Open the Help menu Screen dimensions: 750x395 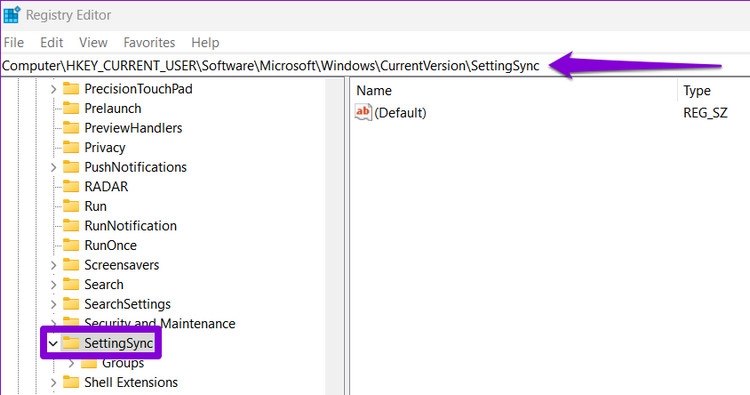[x=205, y=43]
